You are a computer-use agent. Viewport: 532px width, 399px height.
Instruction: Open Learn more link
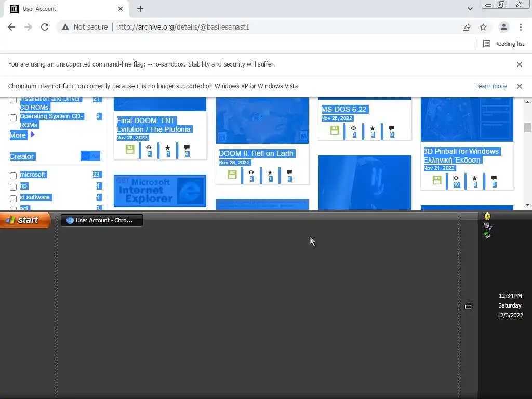[490, 86]
